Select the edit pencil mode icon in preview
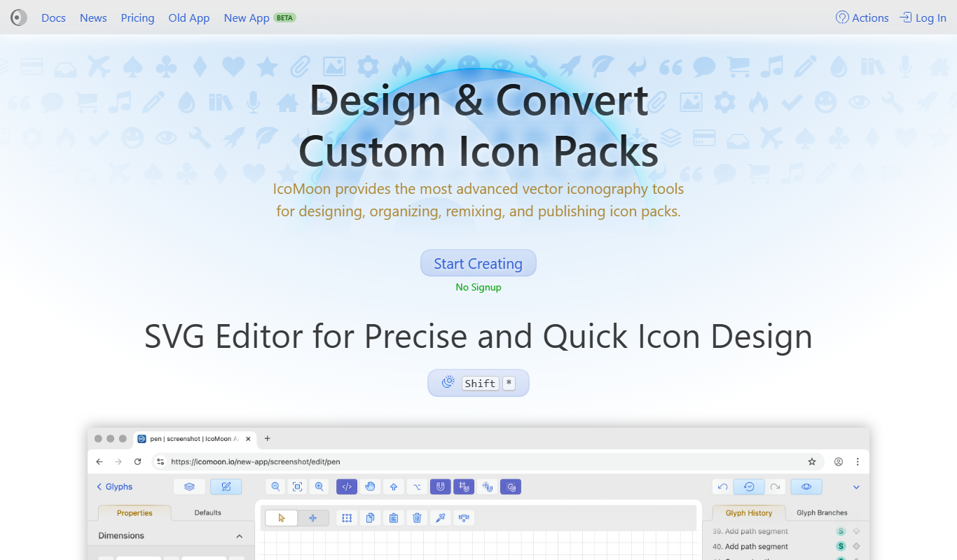Viewport: 957px width, 560px height. pos(226,486)
